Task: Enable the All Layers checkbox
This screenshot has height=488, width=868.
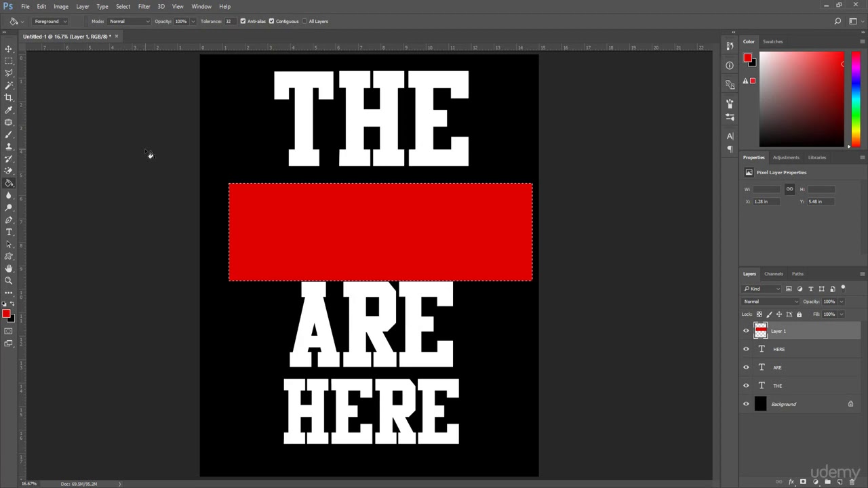Action: coord(304,21)
